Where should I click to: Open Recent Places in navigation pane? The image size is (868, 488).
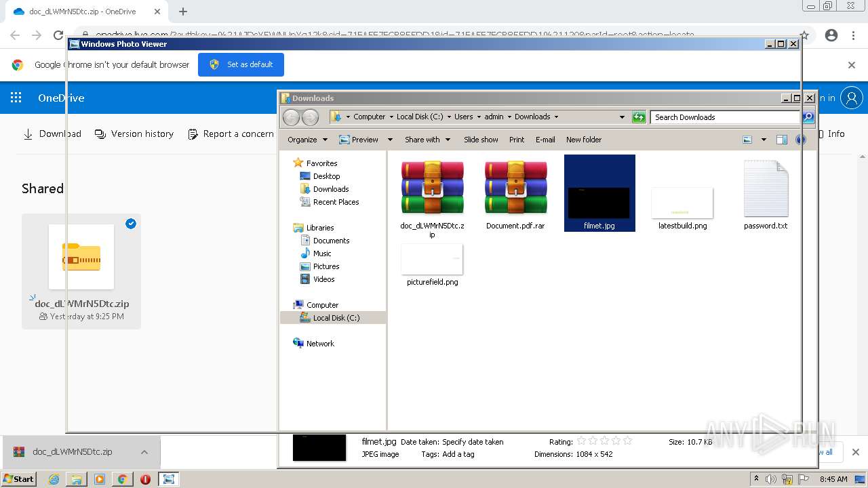pyautogui.click(x=336, y=202)
